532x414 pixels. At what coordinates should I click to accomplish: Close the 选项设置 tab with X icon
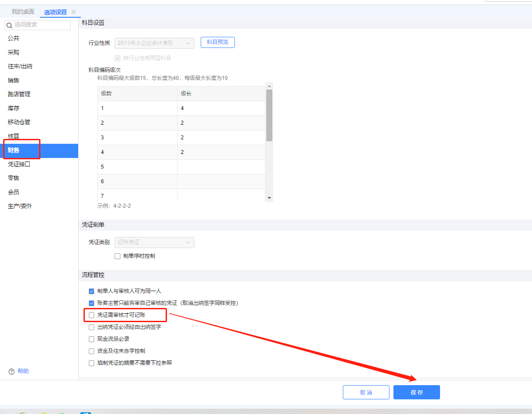click(74, 12)
